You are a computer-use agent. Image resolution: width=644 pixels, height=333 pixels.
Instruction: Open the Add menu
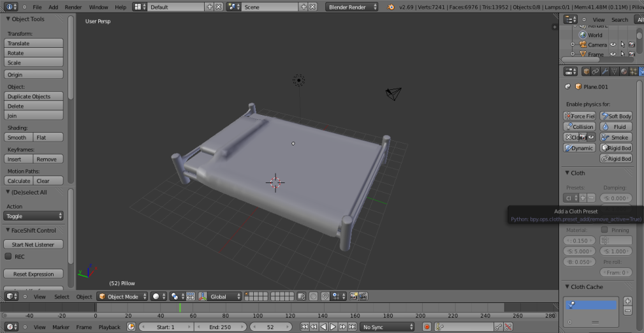(54, 7)
